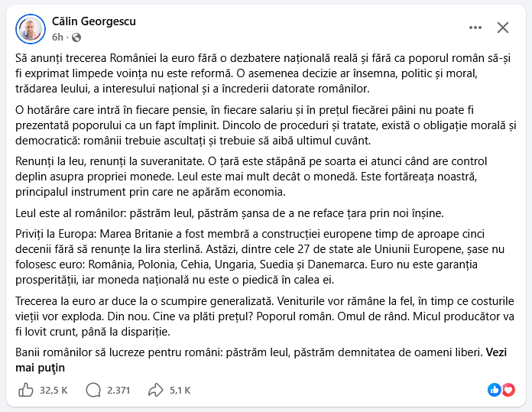The width and height of the screenshot is (532, 412).
Task: Click the blue like reaction emoji
Action: [494, 390]
